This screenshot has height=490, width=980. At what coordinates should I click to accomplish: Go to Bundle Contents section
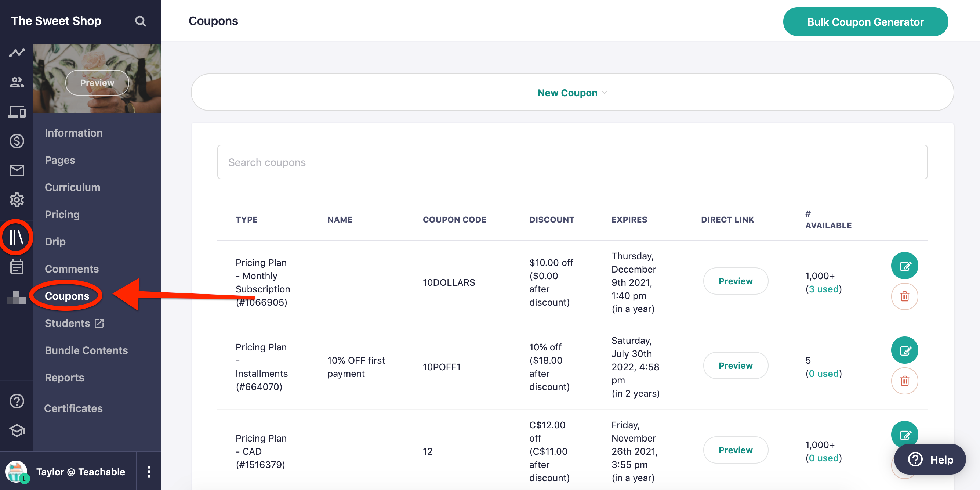(x=86, y=350)
